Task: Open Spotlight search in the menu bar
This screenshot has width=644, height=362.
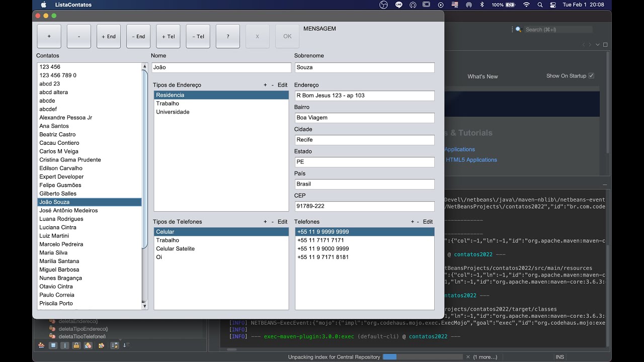Action: (x=540, y=5)
